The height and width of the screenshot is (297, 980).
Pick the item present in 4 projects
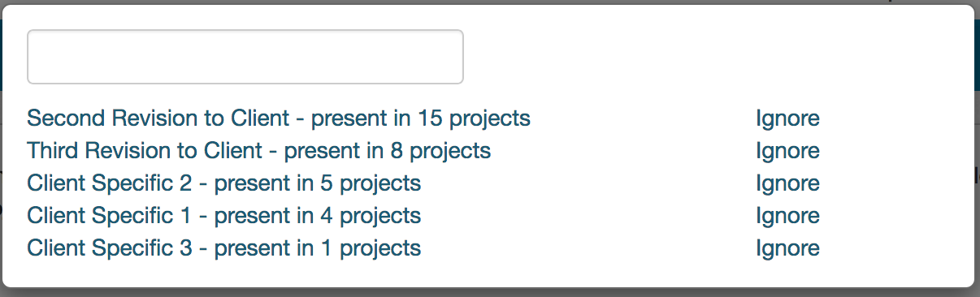pos(224,216)
